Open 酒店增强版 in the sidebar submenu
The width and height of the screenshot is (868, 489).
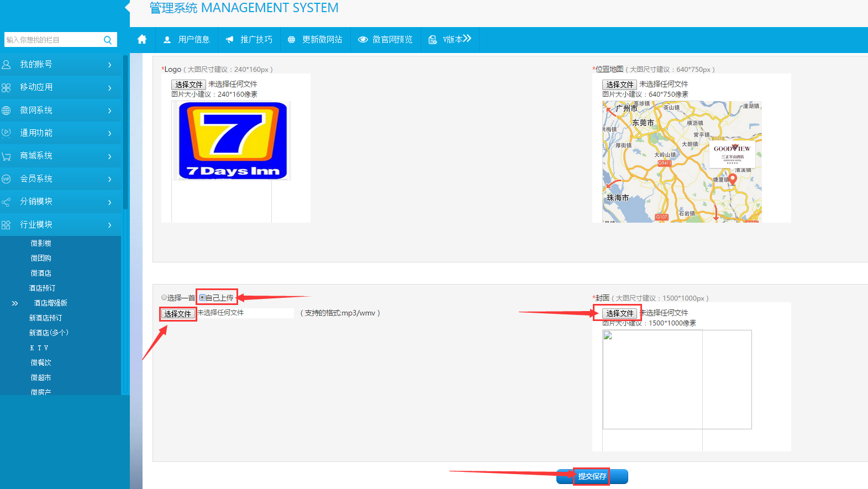pyautogui.click(x=50, y=303)
